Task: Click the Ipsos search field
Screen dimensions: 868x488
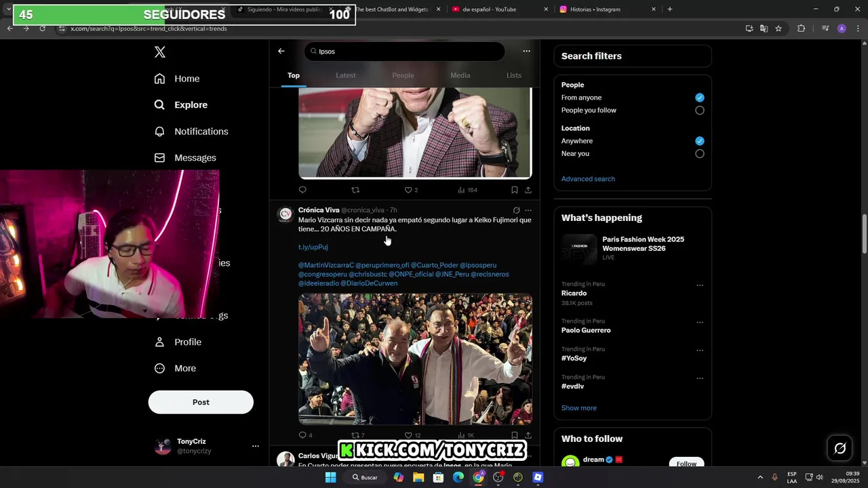Action: (404, 52)
